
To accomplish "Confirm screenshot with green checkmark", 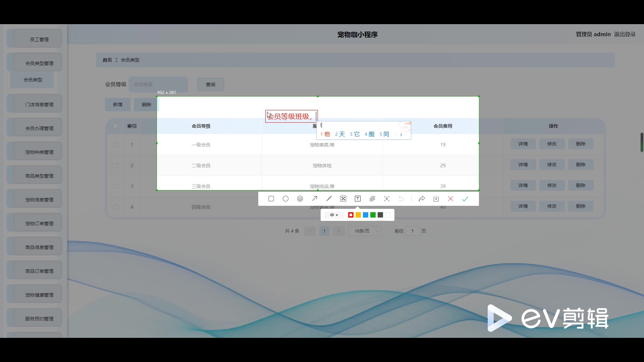I will click(465, 199).
